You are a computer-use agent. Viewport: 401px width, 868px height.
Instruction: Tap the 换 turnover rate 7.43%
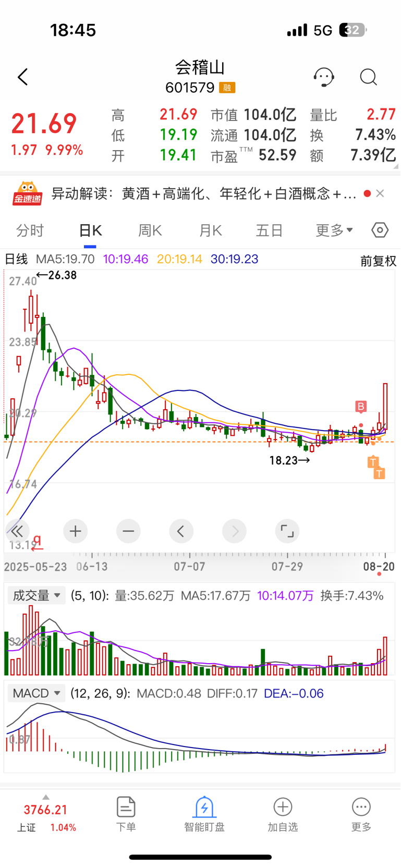pyautogui.click(x=375, y=135)
